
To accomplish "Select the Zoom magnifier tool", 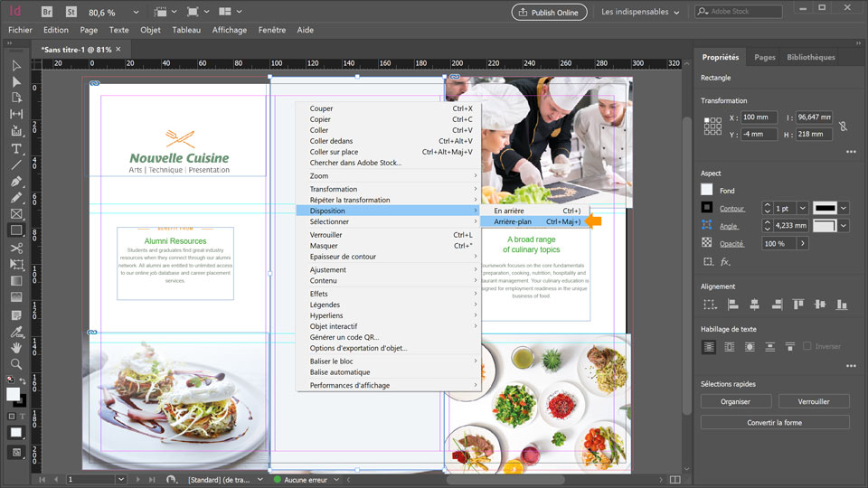I will tap(16, 364).
